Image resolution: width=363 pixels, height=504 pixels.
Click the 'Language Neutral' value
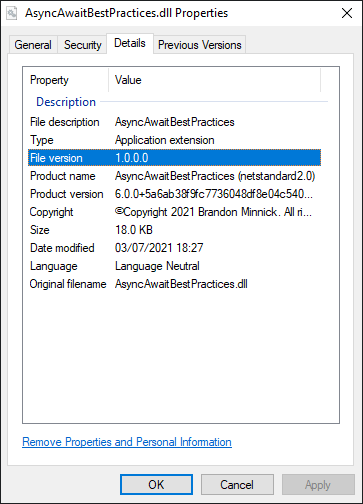[157, 266]
